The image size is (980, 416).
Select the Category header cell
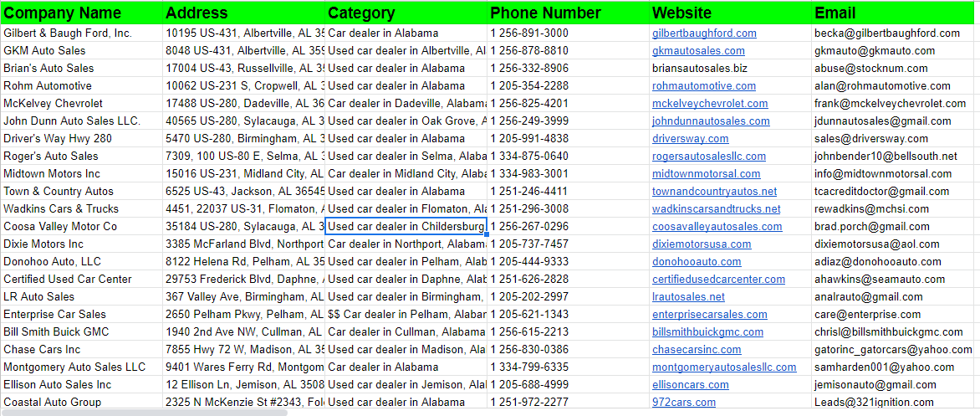[406, 13]
